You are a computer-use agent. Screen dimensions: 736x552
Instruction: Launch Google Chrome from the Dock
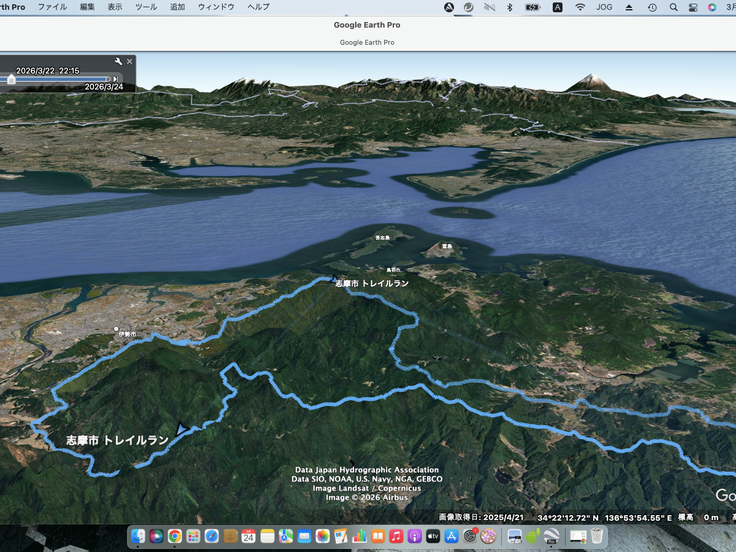[174, 537]
